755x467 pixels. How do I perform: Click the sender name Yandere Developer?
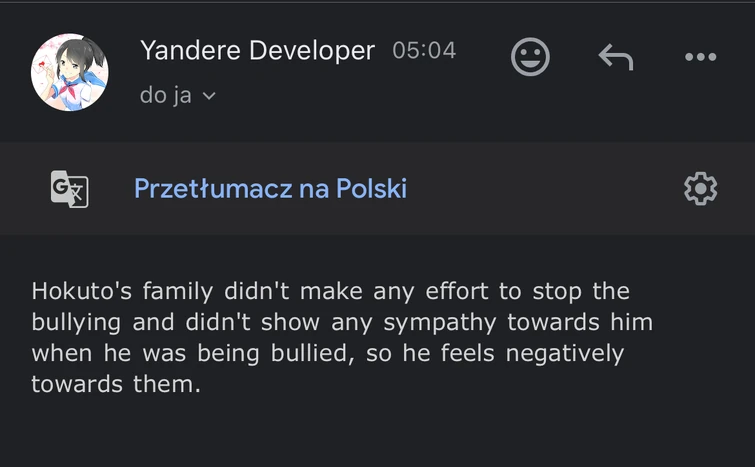[x=257, y=50]
